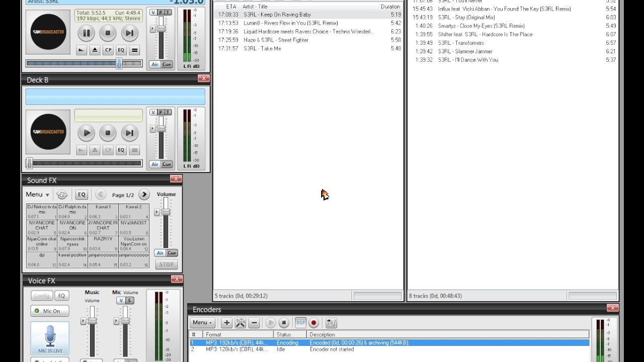Trigger the 'djs' sound effect
The image size is (644, 362).
(42, 260)
